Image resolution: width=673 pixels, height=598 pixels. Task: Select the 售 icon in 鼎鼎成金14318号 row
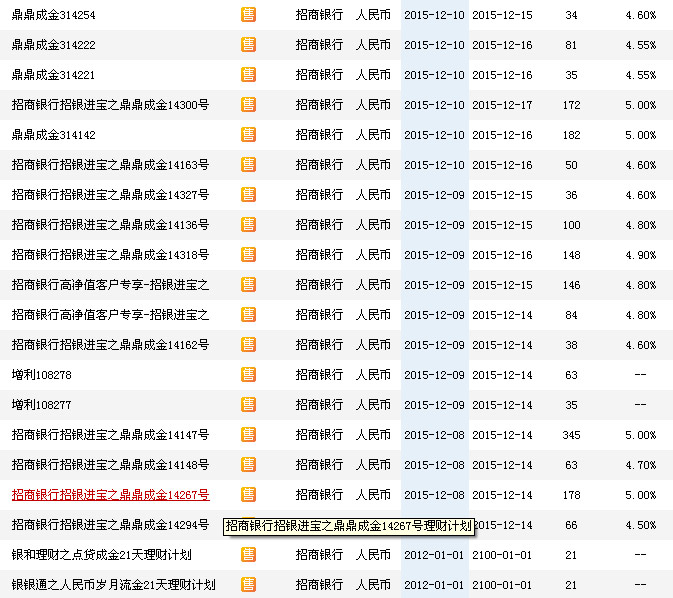pyautogui.click(x=248, y=255)
